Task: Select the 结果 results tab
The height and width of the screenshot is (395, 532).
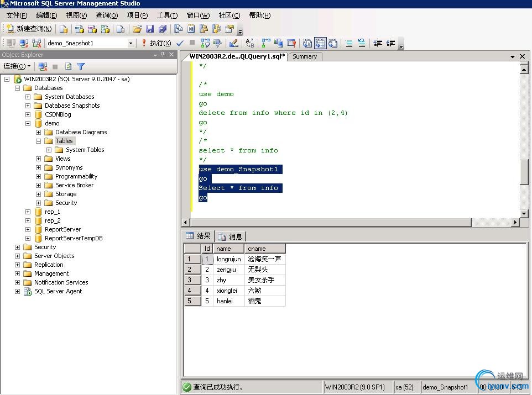Action: (x=199, y=236)
